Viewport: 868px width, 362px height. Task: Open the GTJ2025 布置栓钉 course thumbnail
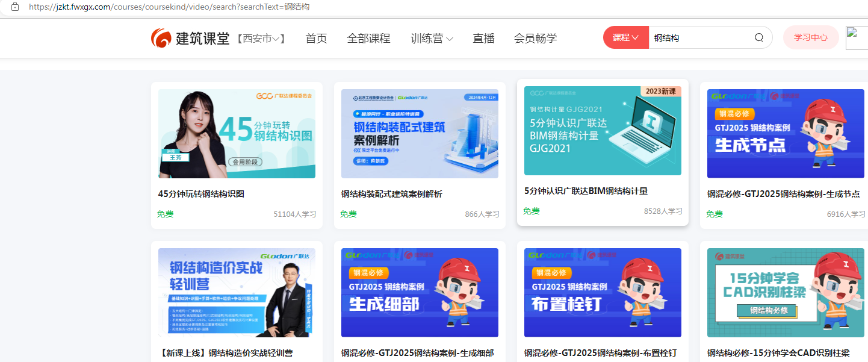(x=603, y=293)
